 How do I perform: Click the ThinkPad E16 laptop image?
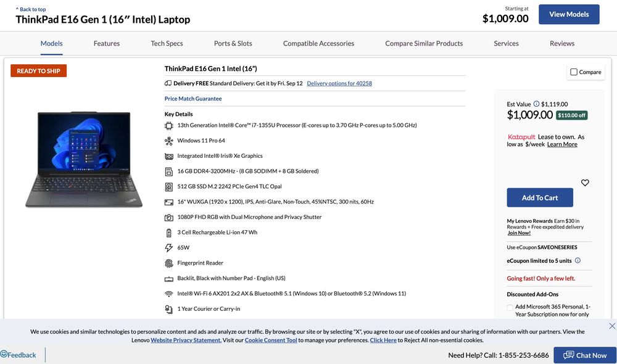click(x=84, y=159)
